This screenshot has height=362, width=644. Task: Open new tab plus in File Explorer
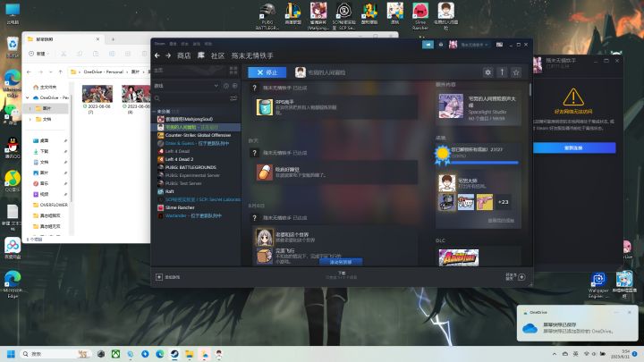coord(113,39)
